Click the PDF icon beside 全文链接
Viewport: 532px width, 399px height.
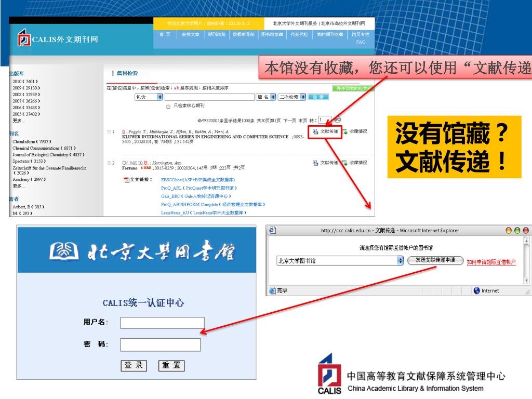click(x=126, y=179)
